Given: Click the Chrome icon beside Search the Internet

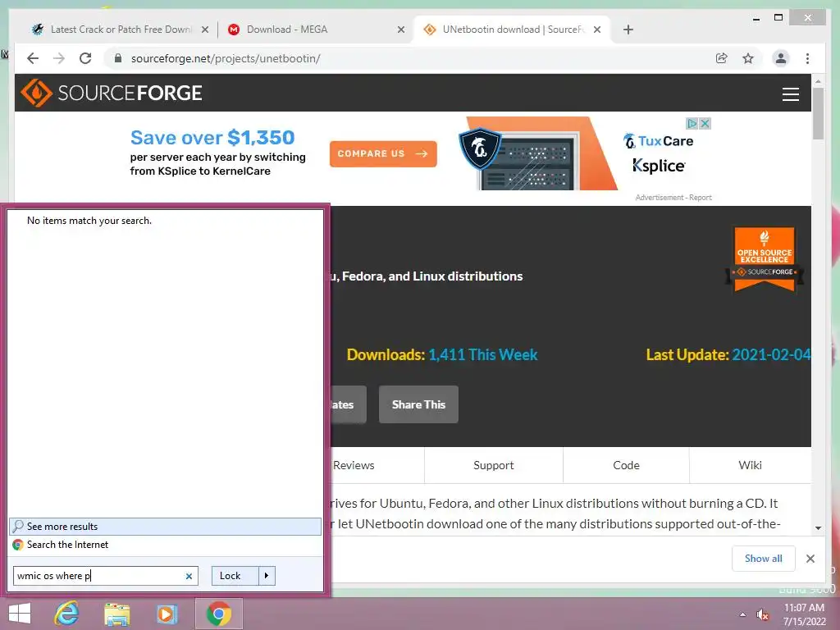Looking at the screenshot, I should pos(18,545).
